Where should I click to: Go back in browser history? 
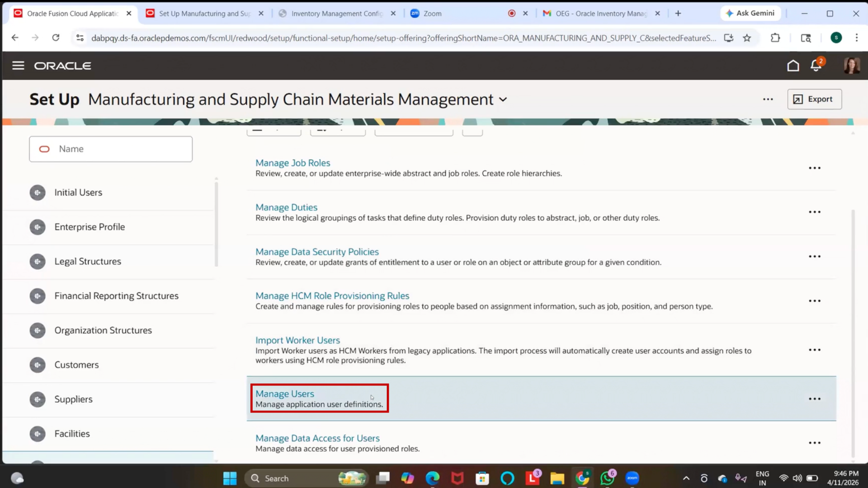15,38
